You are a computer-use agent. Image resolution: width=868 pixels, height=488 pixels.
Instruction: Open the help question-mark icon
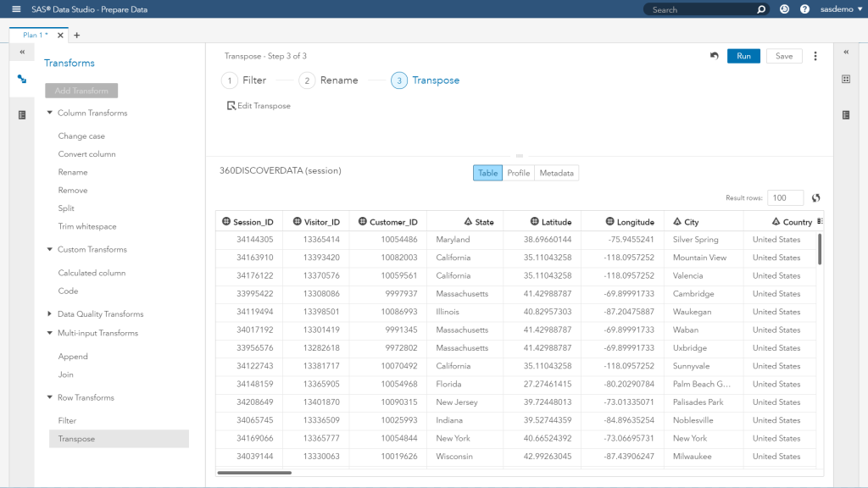pos(804,9)
